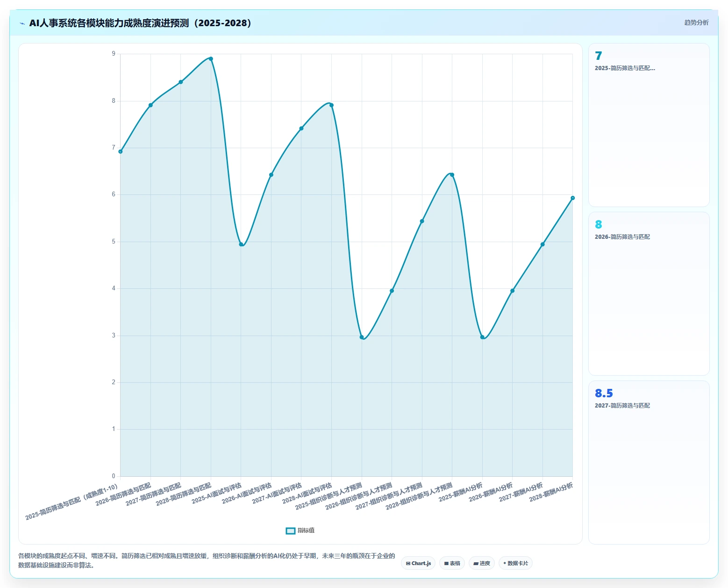Click the y-axis tick label 9
The image size is (728, 588).
[x=114, y=54]
